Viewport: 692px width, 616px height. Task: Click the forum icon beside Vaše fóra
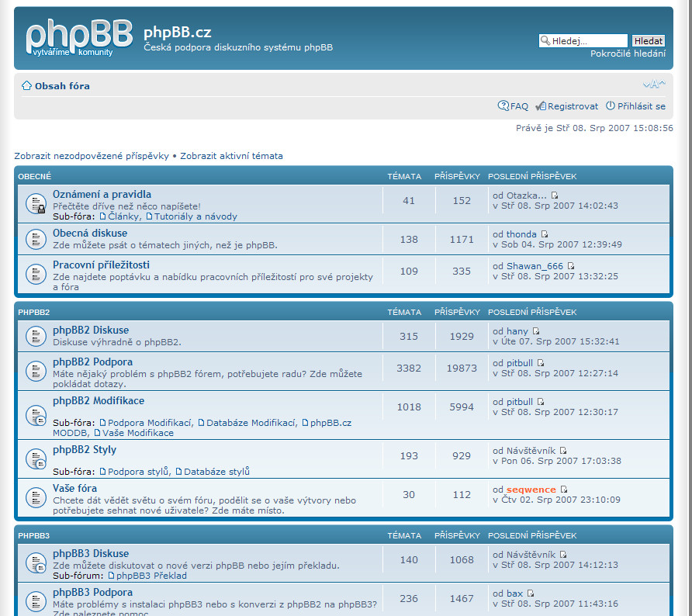[36, 498]
